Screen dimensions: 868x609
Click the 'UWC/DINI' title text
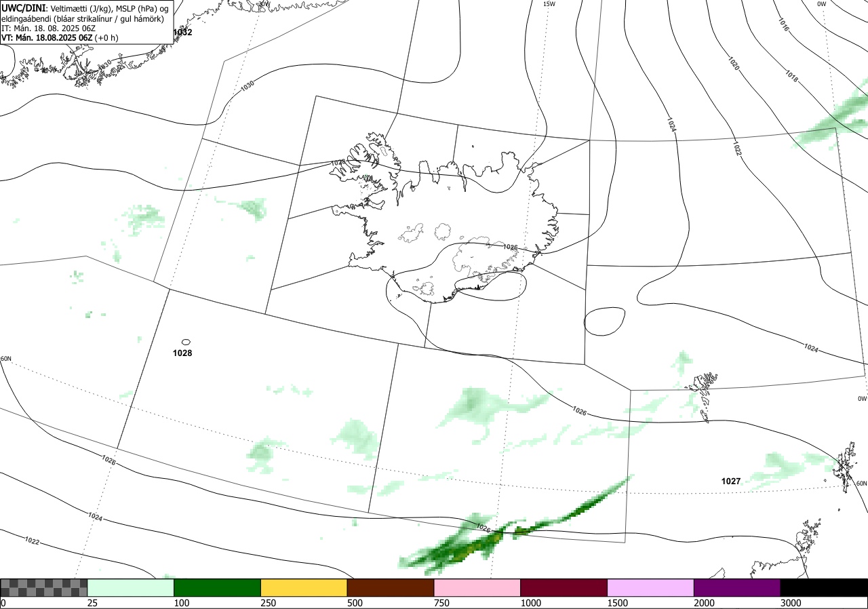(23, 7)
